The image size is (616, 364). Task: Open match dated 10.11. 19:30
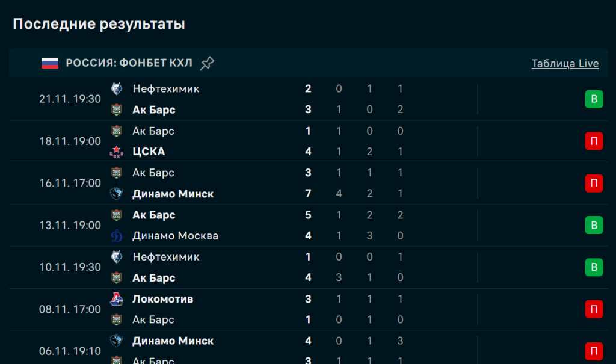tap(70, 267)
